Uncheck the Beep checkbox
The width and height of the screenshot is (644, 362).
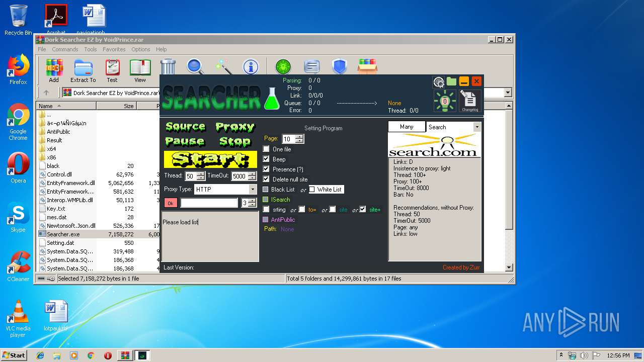click(267, 159)
